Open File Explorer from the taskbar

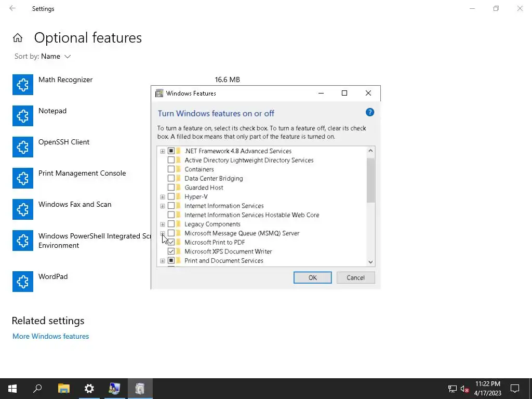click(x=63, y=389)
